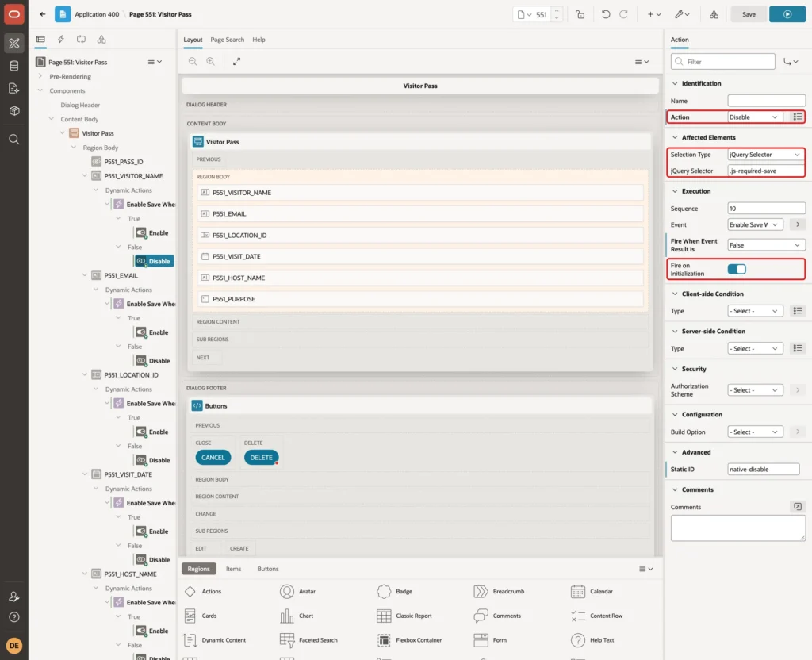The width and height of the screenshot is (812, 660).
Task: Switch to Page Shared Components tab
Action: coord(101,40)
